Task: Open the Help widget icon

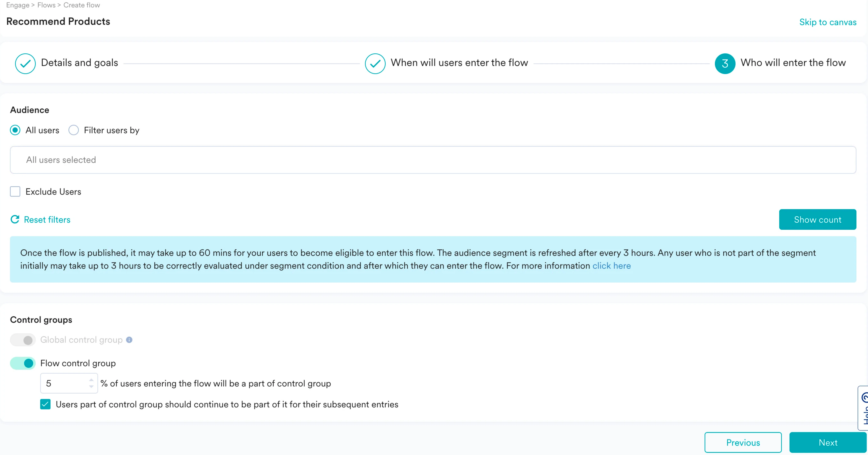Action: (864, 398)
